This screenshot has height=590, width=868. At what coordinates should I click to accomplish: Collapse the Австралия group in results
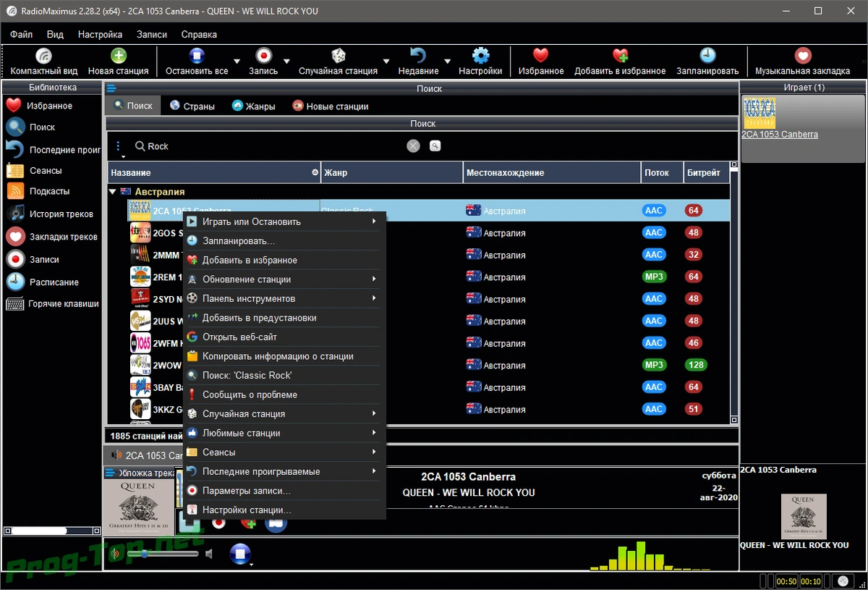(x=113, y=192)
